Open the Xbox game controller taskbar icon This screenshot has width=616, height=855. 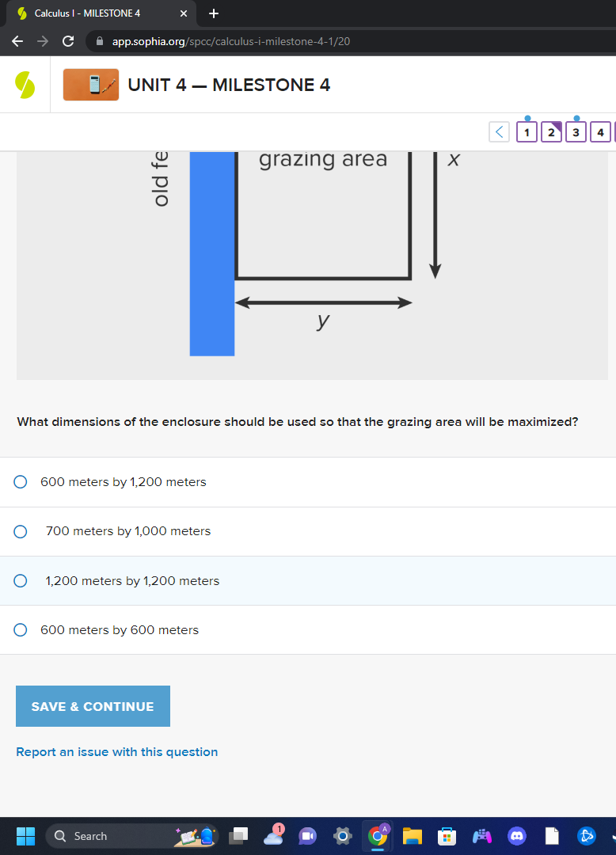[482, 836]
